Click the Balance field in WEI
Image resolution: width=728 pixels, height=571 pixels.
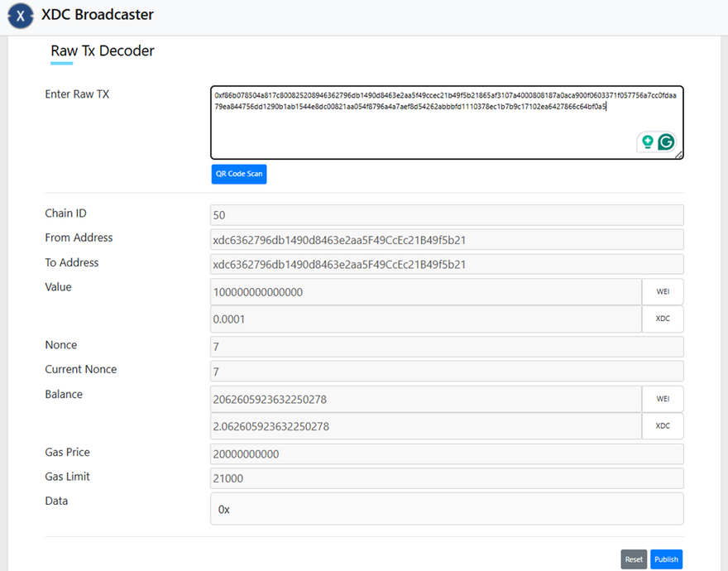[x=426, y=399]
